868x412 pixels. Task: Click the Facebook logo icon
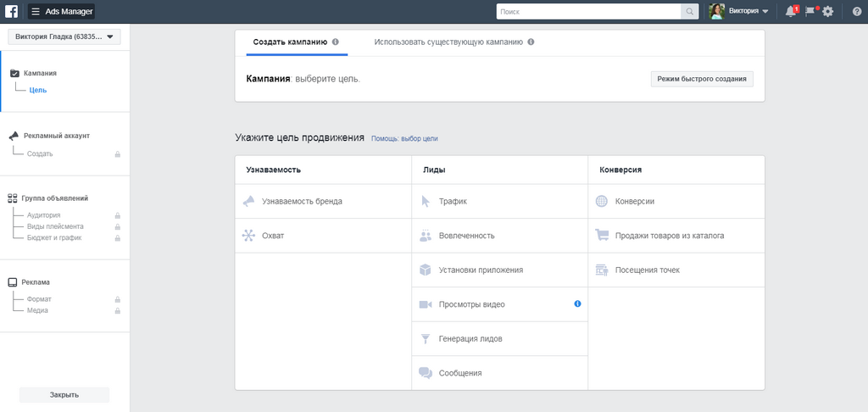pos(11,11)
